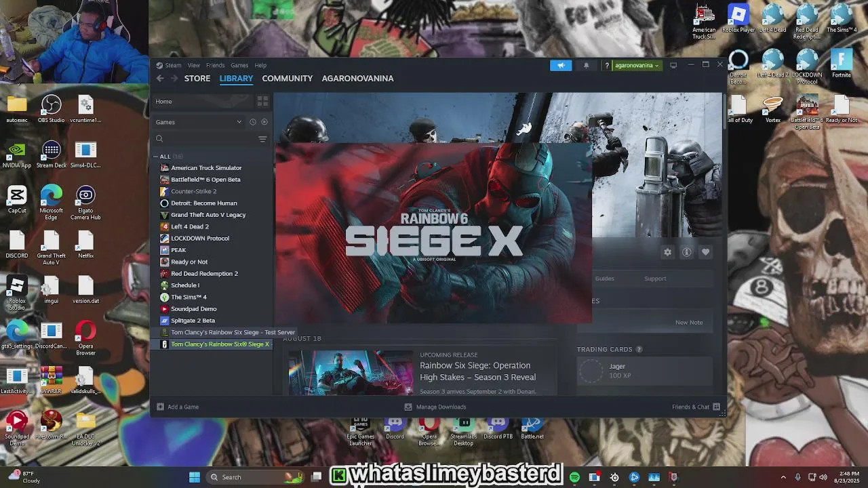868x488 pixels.
Task: Click Add a Game
Action: [x=178, y=407]
